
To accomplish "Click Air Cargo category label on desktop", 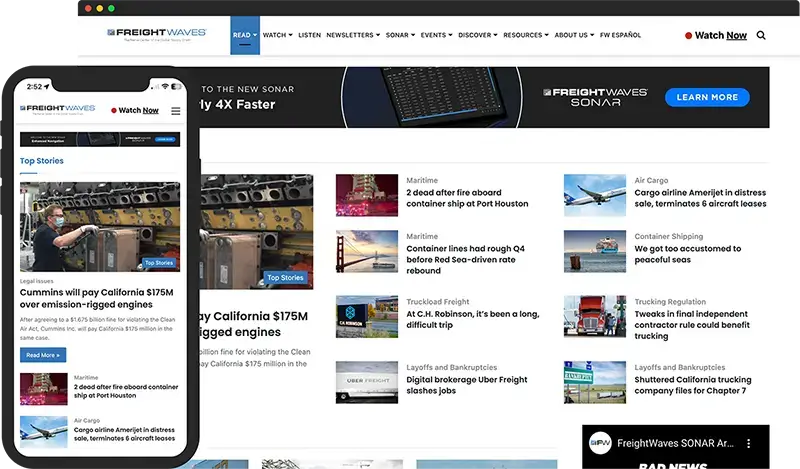I will tap(651, 180).
